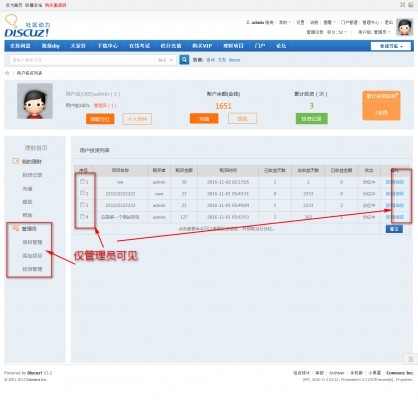Click 设为首页 at the top left
The image size is (418, 400).
14,5
